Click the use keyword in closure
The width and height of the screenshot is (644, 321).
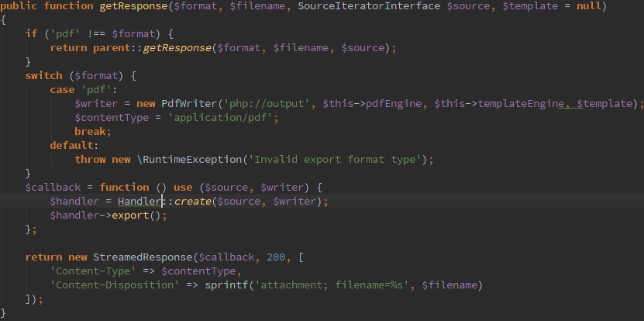(183, 188)
